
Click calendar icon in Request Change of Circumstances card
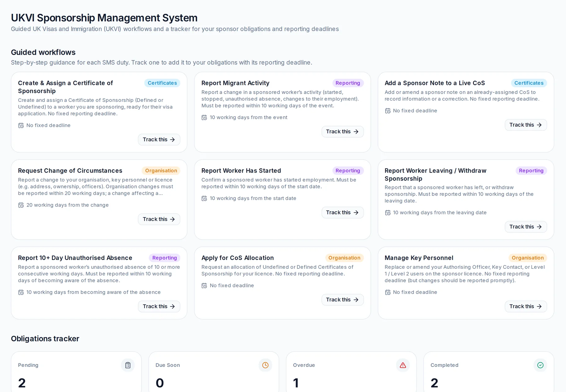[x=21, y=205]
